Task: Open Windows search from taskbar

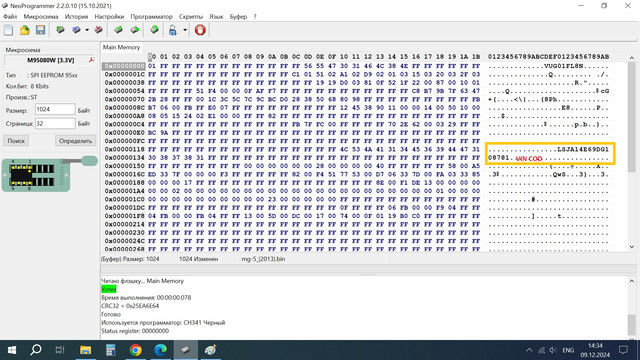Action: click(36, 350)
